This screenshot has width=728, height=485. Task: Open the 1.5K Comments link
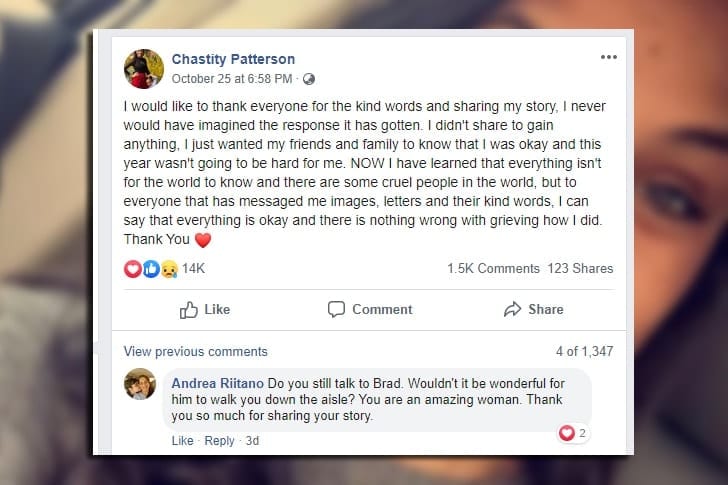[494, 269]
